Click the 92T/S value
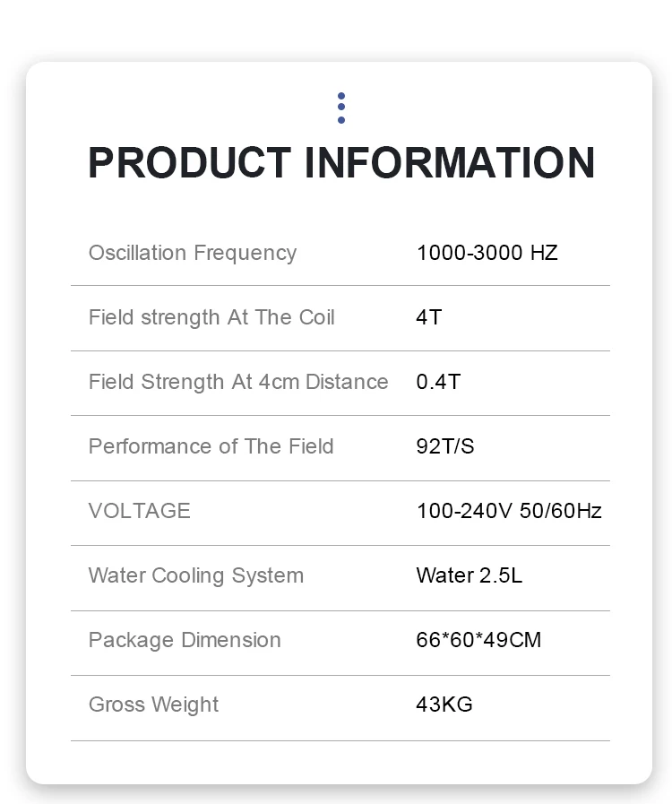The width and height of the screenshot is (672, 804). (x=444, y=446)
